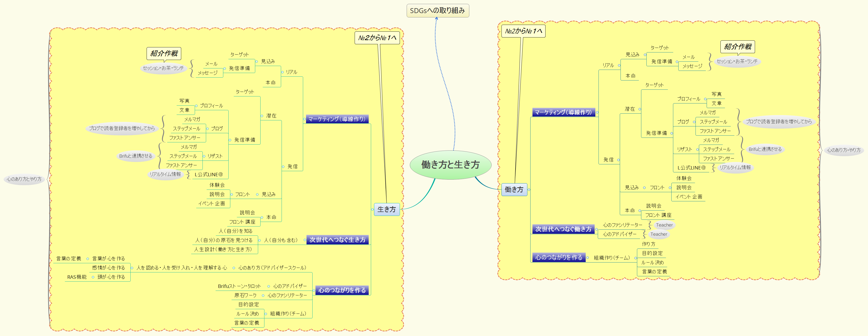Toggle the 潜在 branch collapse circle
Viewport: 868px width, 336px height.
coord(262,116)
